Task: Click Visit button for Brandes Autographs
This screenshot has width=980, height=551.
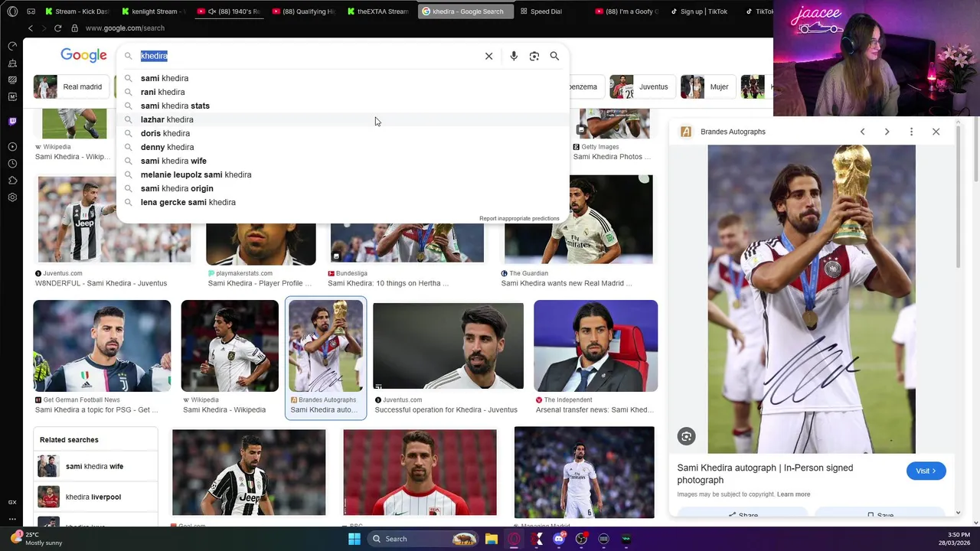Action: click(926, 471)
